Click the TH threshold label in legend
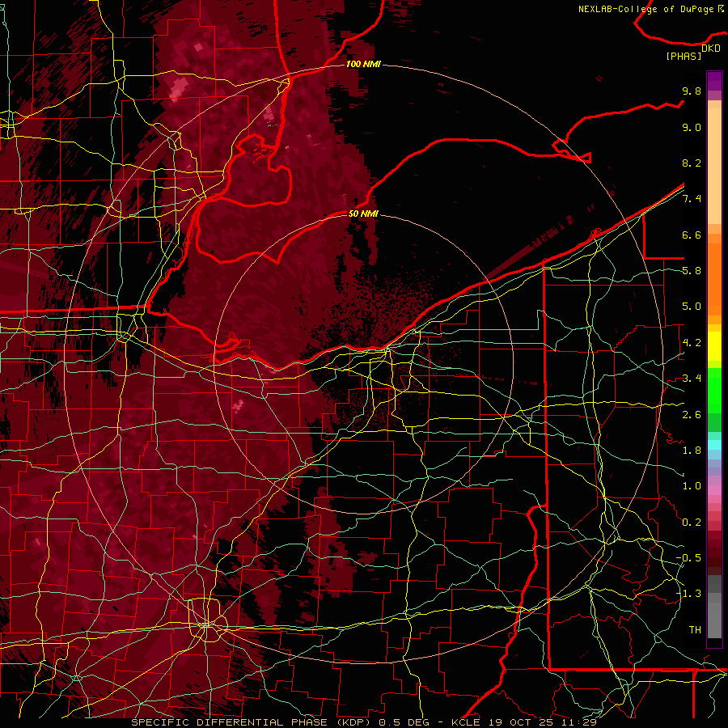728x728 pixels. tap(695, 630)
